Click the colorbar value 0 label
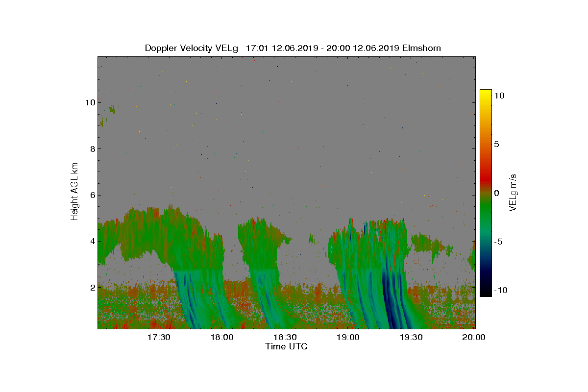The height and width of the screenshot is (392, 588). (x=497, y=193)
